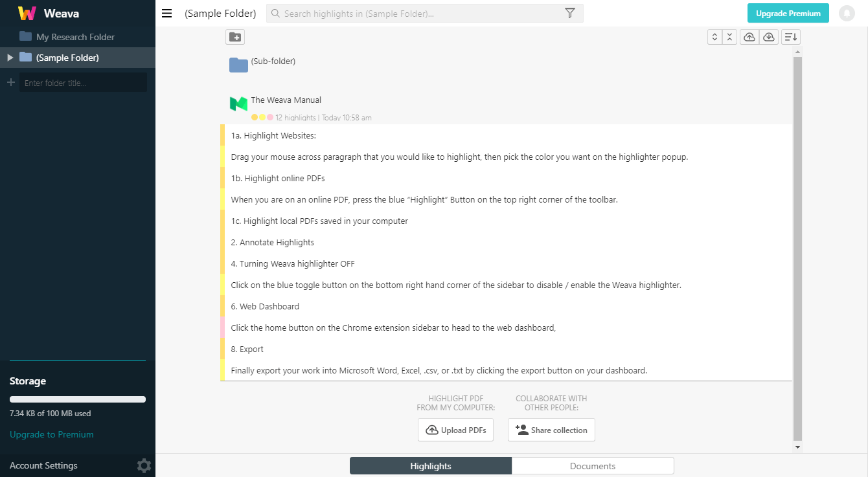Select the '1b. Highlight online PDFs' highlight

point(506,178)
